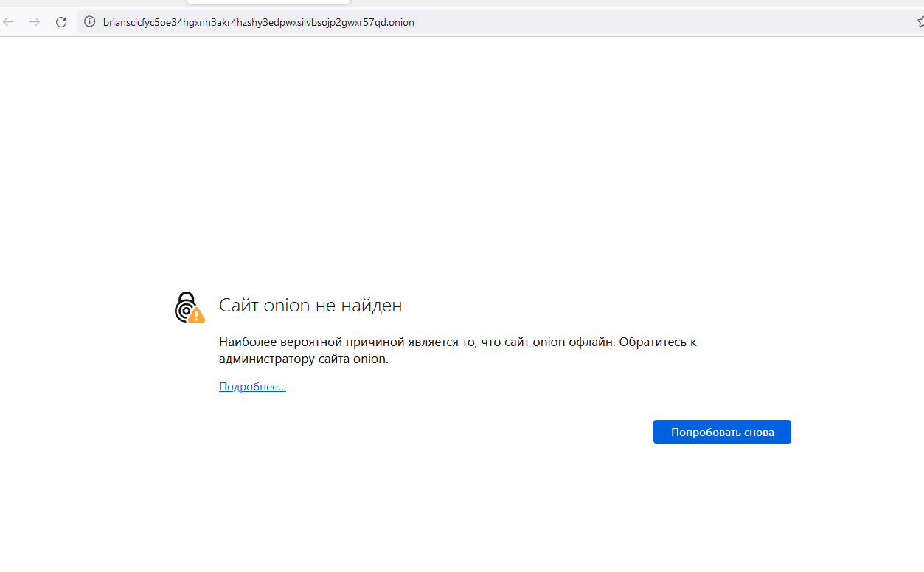This screenshot has width=924, height=572.
Task: Click empty tab strip right of the tab
Action: coord(590,3)
